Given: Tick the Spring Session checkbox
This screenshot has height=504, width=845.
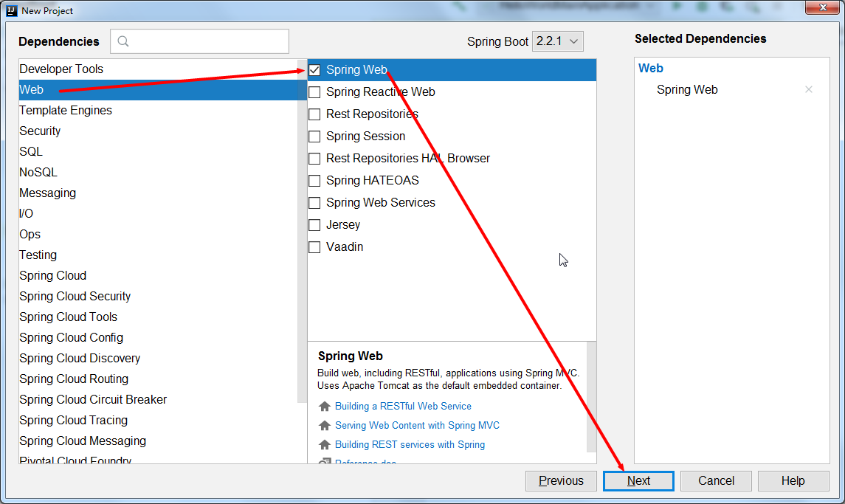Looking at the screenshot, I should click(x=314, y=137).
